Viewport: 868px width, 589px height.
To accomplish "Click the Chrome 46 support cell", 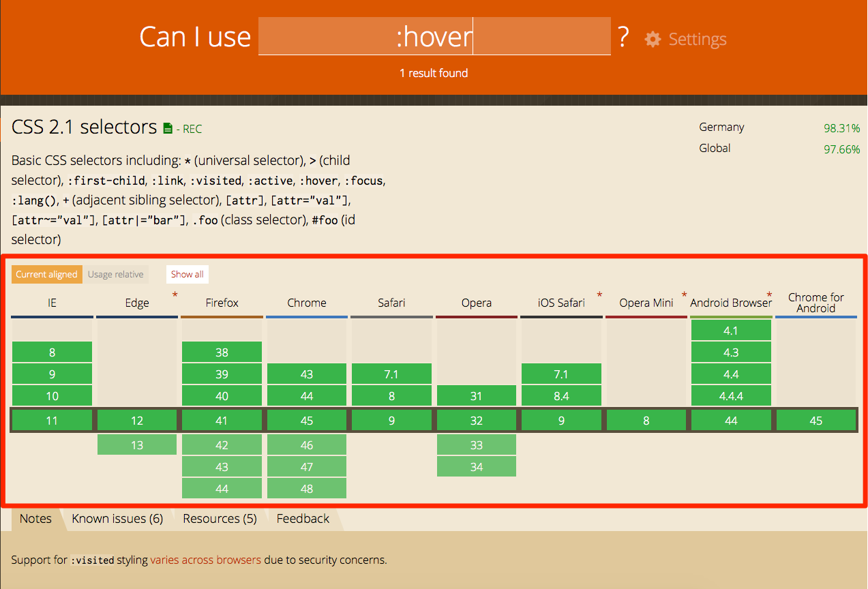I will tap(307, 445).
